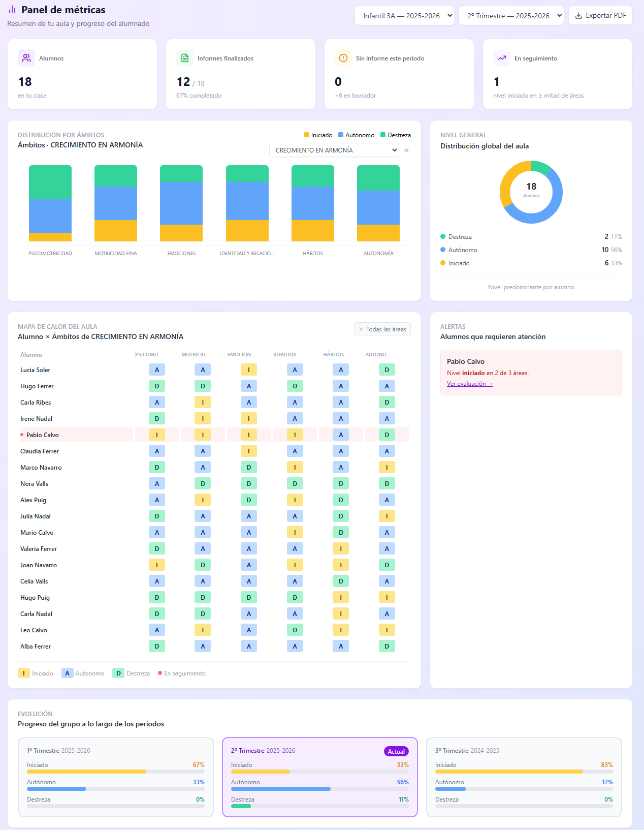Click Lucia Soler's Emociones level badge
644x830 pixels.
[x=248, y=370]
